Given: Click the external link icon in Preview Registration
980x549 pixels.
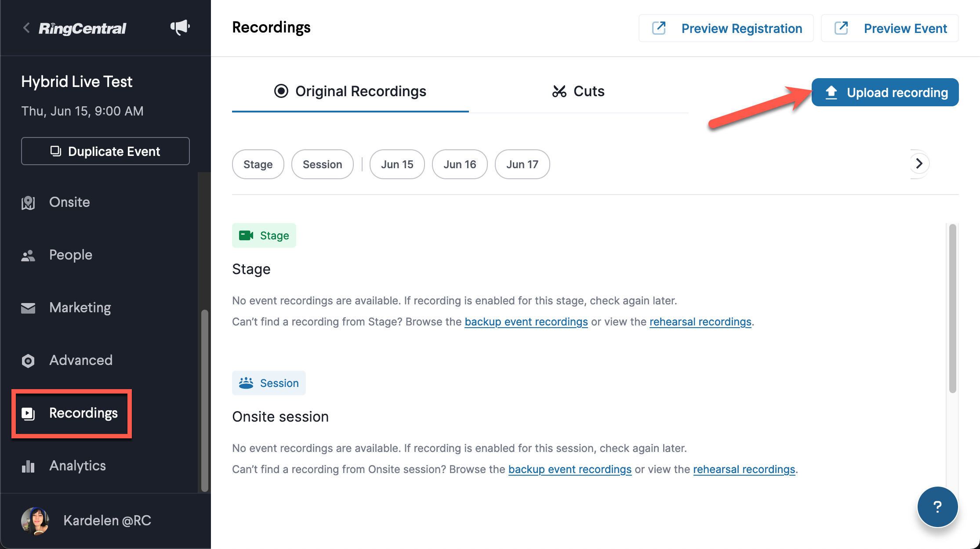Looking at the screenshot, I should [659, 28].
